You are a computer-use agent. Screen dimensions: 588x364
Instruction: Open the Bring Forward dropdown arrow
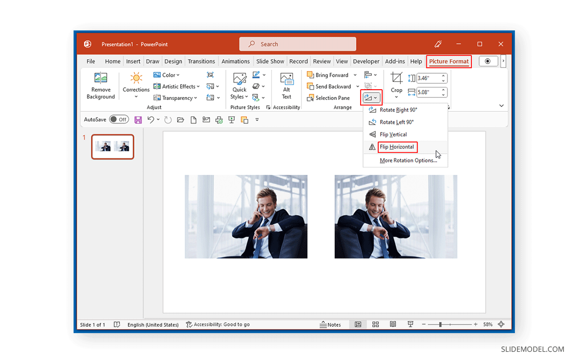[x=355, y=74]
